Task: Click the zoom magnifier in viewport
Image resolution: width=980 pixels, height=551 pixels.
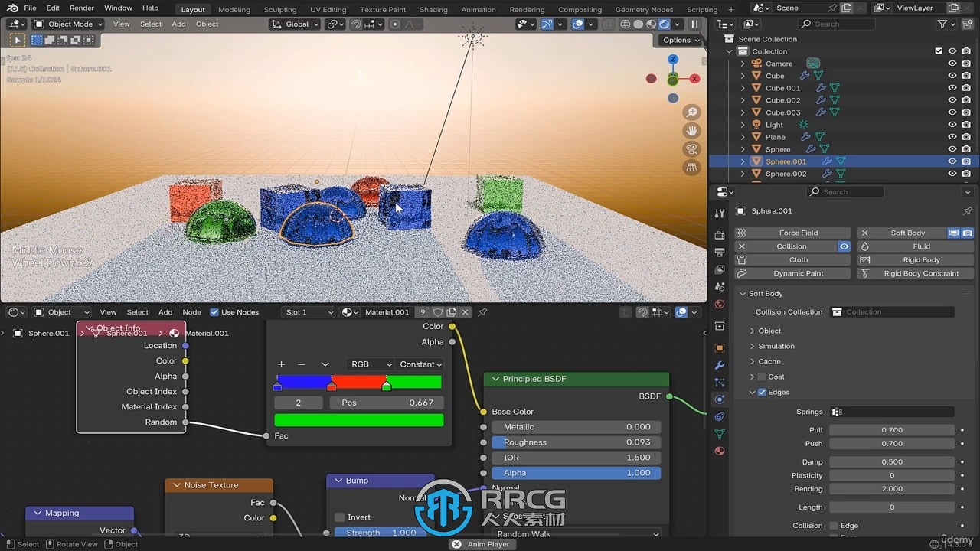Action: pyautogui.click(x=691, y=112)
